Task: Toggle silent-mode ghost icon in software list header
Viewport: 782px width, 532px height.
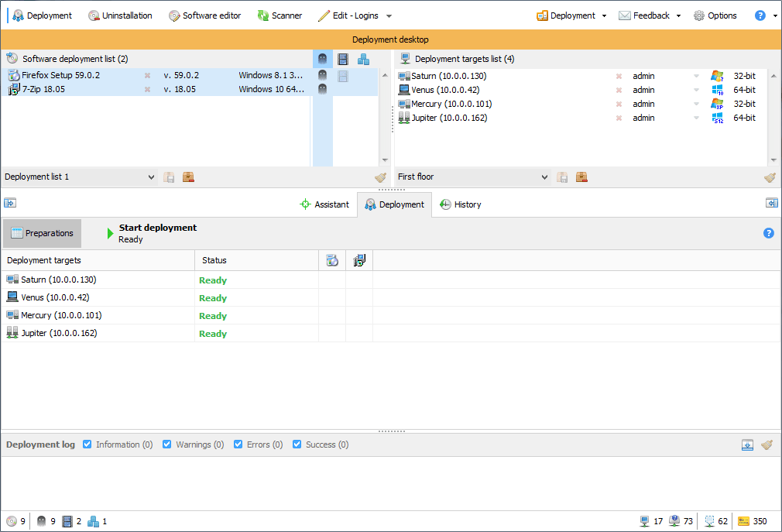Action: (322, 59)
